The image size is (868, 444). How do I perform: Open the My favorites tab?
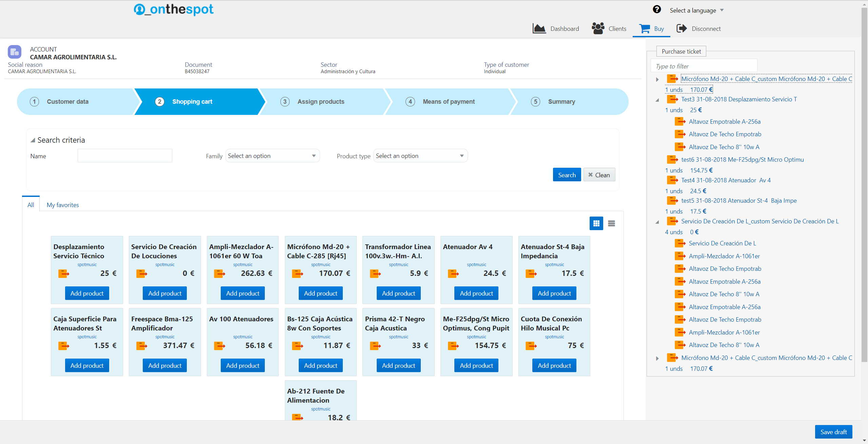pyautogui.click(x=63, y=205)
